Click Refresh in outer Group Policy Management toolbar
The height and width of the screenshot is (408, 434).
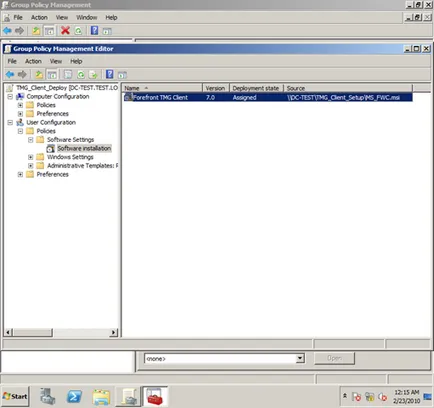pyautogui.click(x=78, y=31)
